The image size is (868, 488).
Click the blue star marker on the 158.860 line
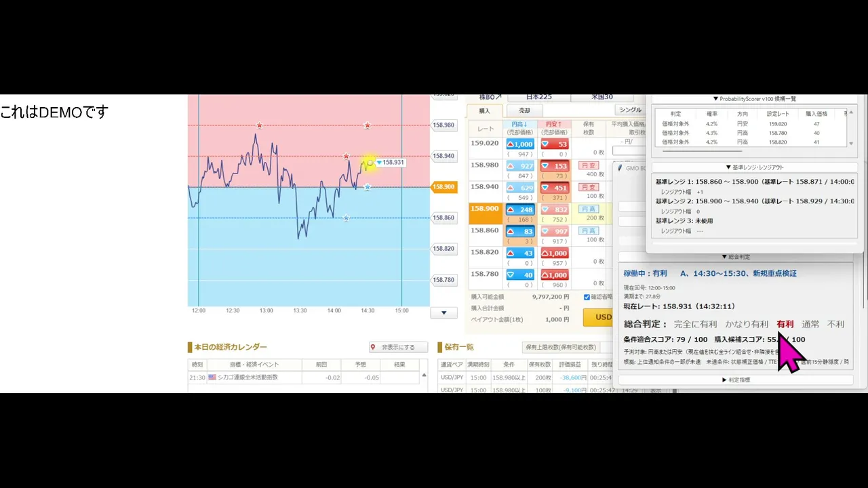346,218
